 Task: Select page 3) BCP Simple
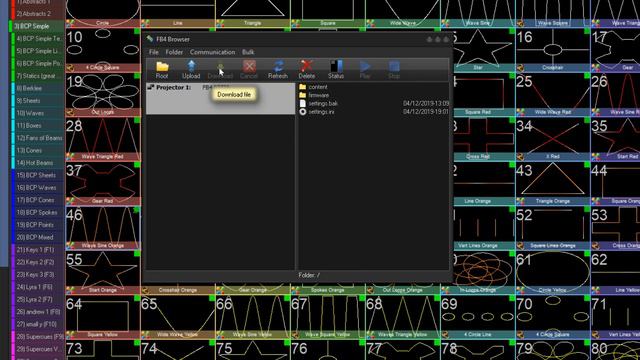click(x=38, y=26)
